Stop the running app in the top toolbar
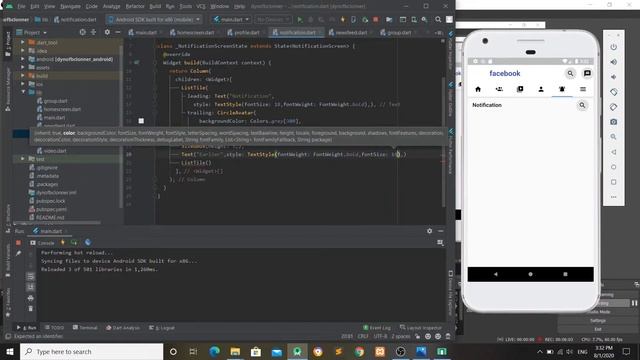640x360 pixels. tap(376, 20)
